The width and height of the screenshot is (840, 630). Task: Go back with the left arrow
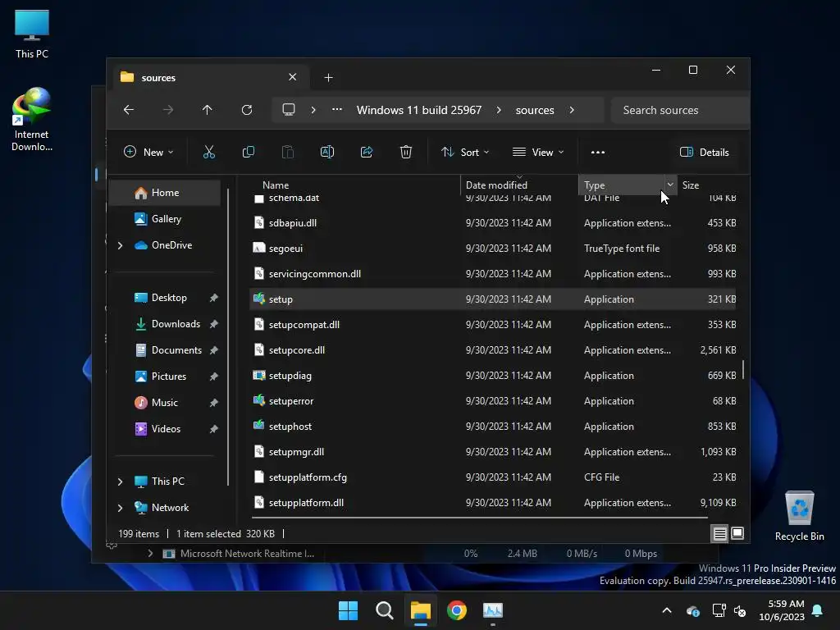[x=129, y=110]
